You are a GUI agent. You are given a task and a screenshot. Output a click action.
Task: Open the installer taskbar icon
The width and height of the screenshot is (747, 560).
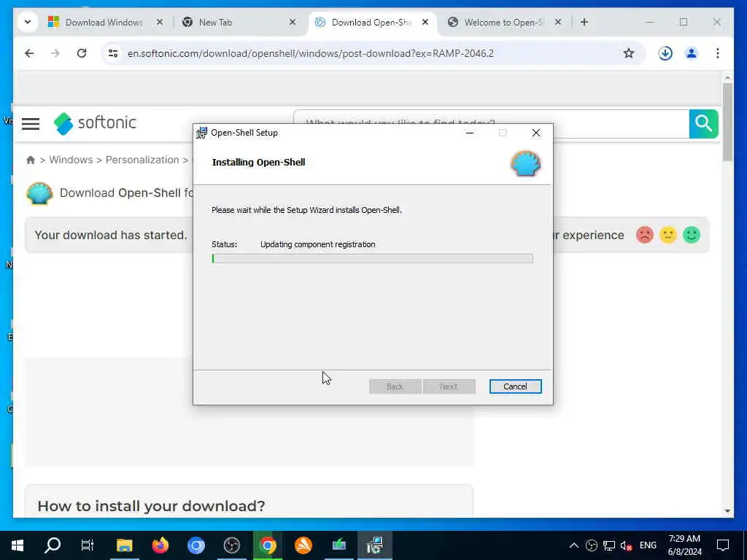tap(375, 545)
